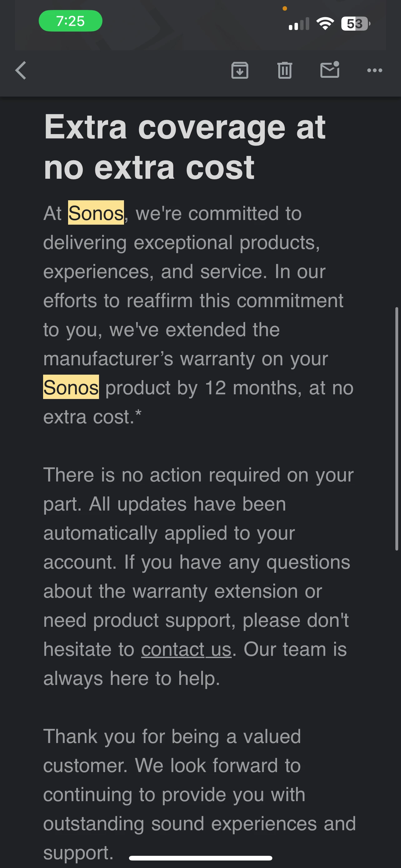Delete the email using the trash icon
The image size is (401, 868).
[x=285, y=70]
